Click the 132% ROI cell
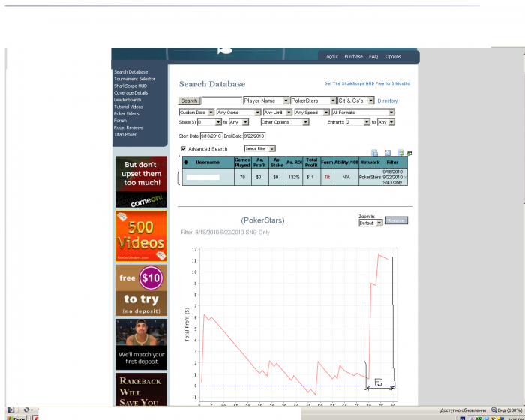This screenshot has width=525, height=420. coord(294,178)
